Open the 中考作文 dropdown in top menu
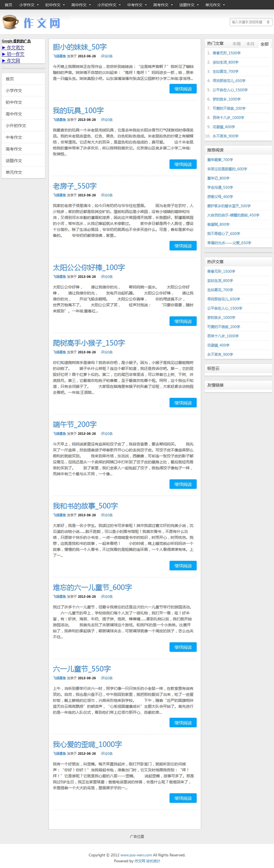The width and height of the screenshot is (274, 868). [137, 5]
